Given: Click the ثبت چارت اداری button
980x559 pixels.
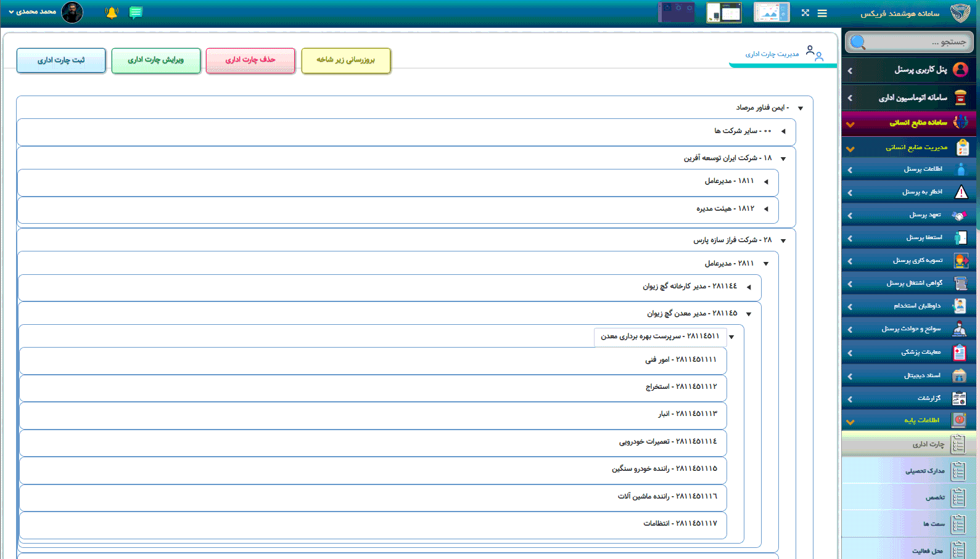Looking at the screenshot, I should (61, 60).
